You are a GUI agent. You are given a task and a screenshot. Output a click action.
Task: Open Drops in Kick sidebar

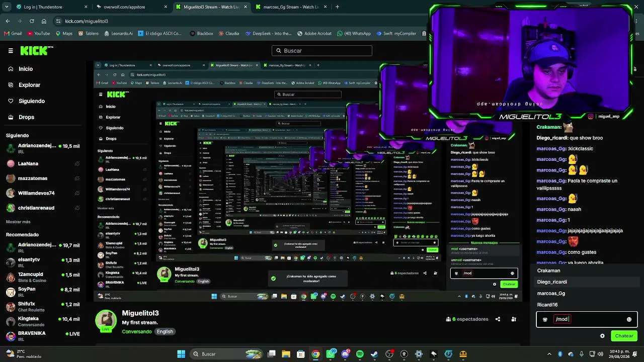point(26,117)
